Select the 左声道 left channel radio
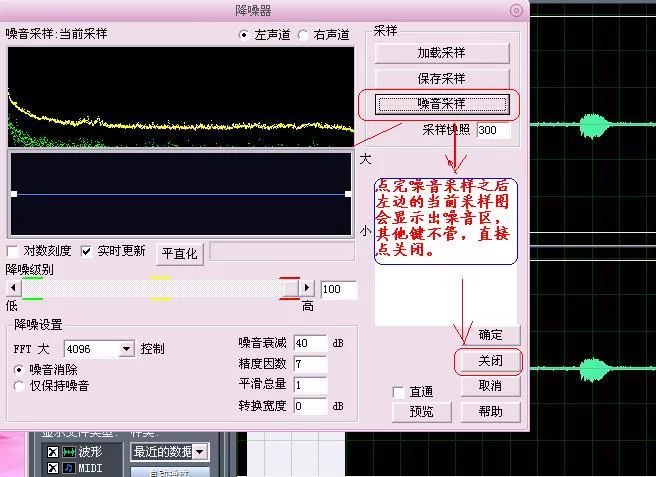The image size is (656, 477). point(244,35)
